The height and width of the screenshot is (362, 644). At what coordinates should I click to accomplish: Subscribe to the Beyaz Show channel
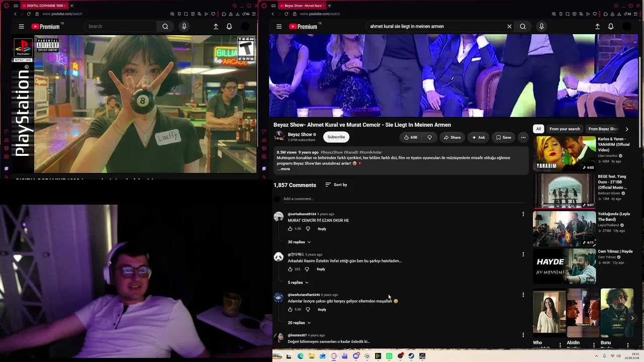[x=336, y=137]
